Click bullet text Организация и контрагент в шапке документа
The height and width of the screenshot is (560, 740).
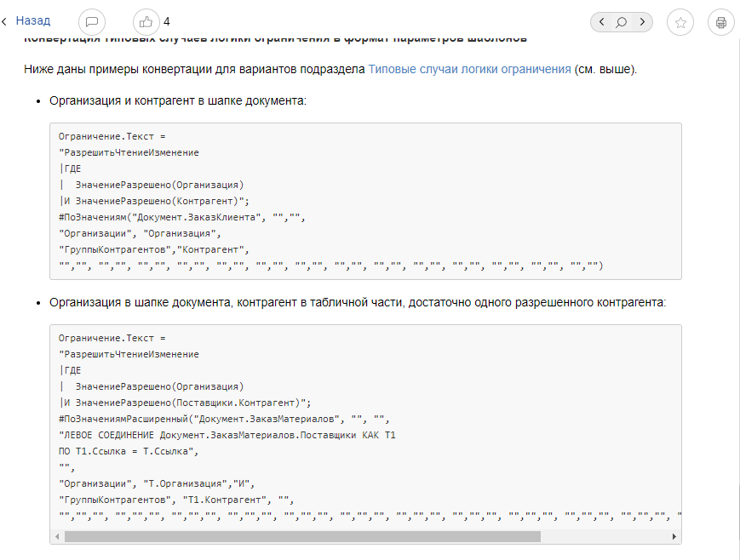pos(178,100)
